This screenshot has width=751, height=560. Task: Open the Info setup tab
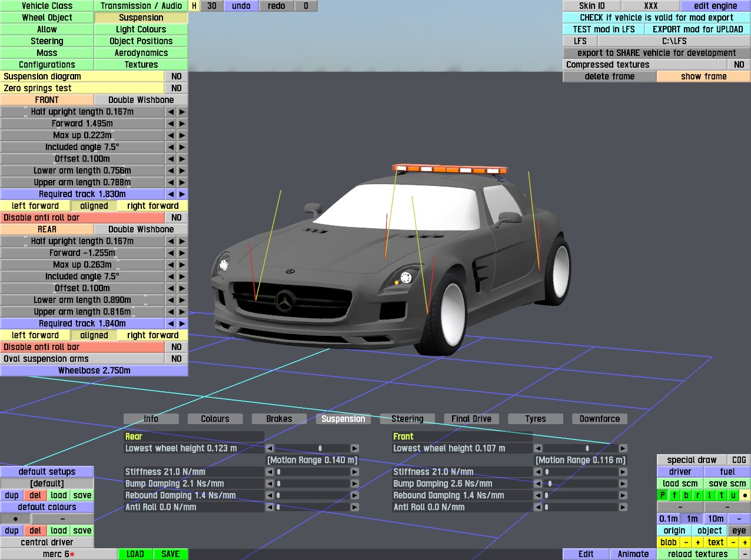click(x=151, y=419)
